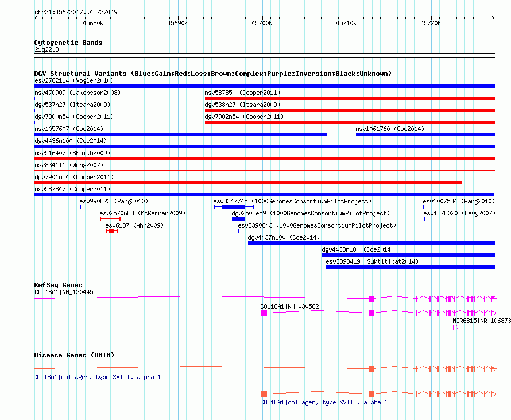Click the left arrow of the ruler

(x=36, y=18)
